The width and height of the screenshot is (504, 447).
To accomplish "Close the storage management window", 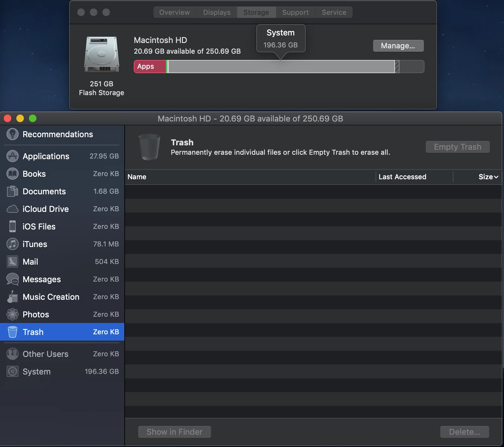I will point(8,118).
